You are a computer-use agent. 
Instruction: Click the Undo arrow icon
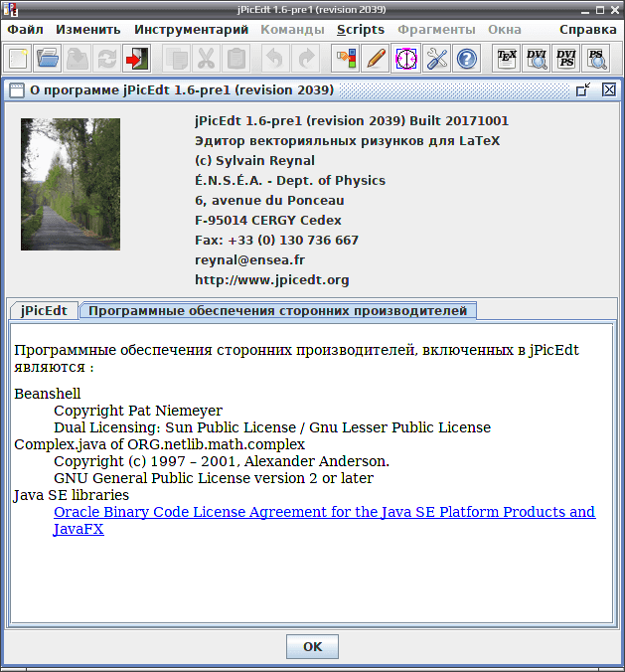click(275, 59)
